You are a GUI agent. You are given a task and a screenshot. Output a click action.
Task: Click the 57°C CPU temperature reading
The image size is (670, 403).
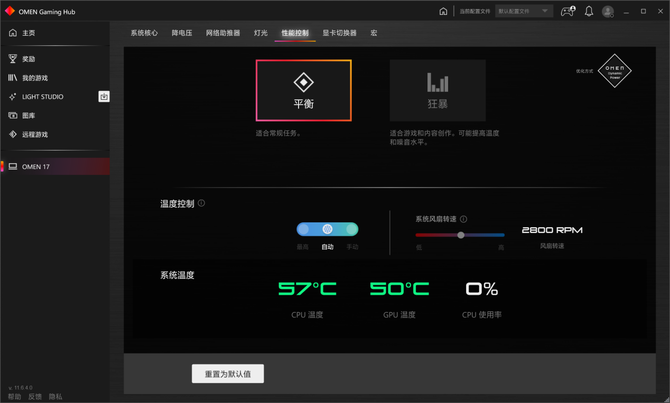coord(307,289)
